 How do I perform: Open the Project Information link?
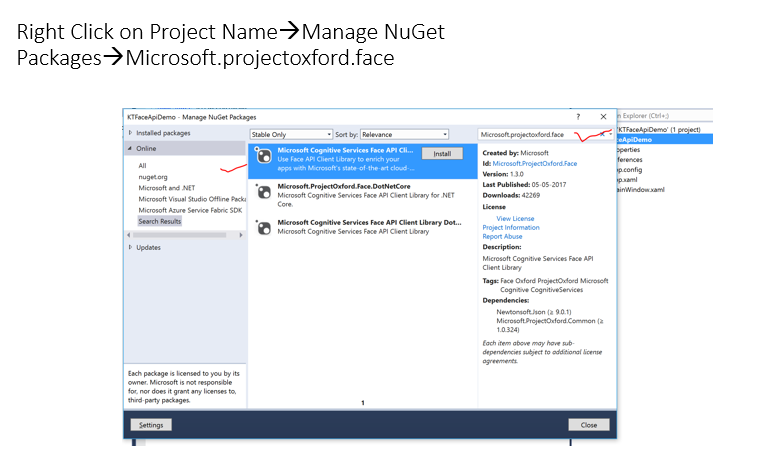(511, 228)
